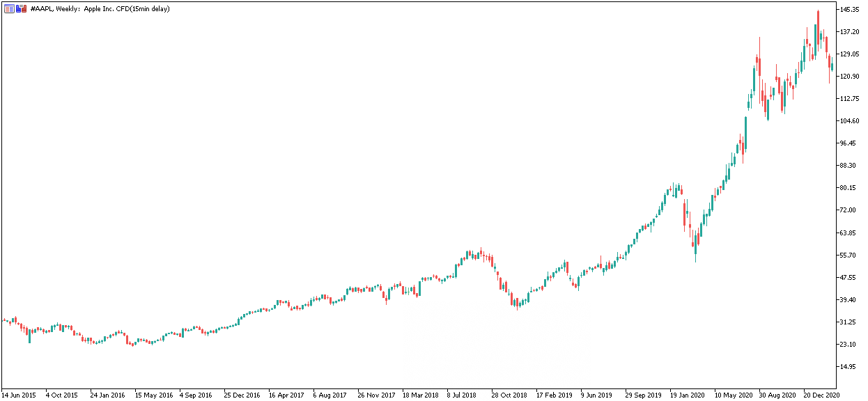Click the 120.90 price label

point(850,76)
